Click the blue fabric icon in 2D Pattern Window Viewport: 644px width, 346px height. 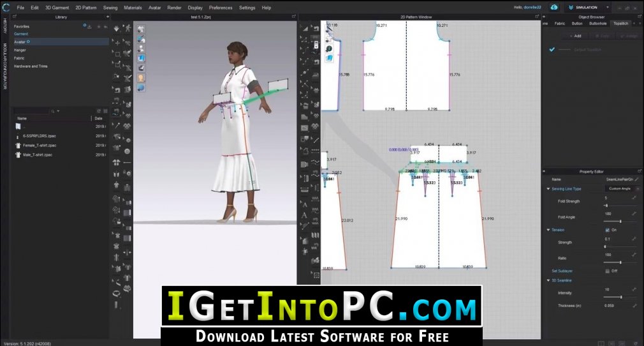pyautogui.click(x=330, y=58)
